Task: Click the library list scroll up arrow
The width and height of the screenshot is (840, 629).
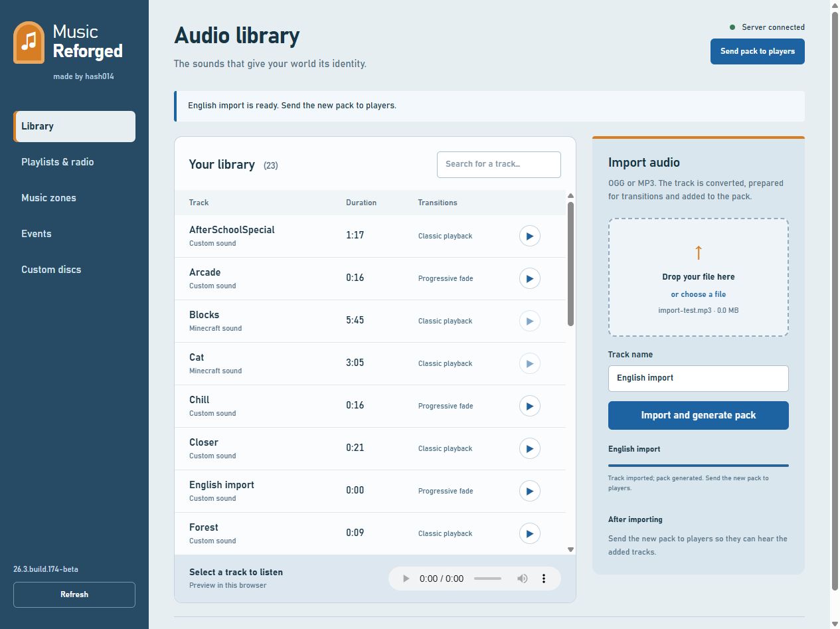Action: pos(570,196)
